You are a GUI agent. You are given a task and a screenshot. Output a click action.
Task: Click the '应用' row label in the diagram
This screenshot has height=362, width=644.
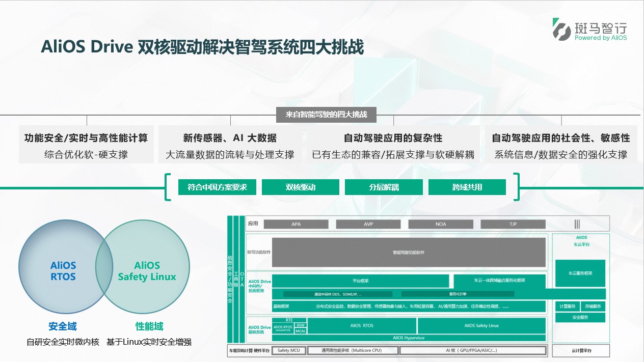pos(253,224)
